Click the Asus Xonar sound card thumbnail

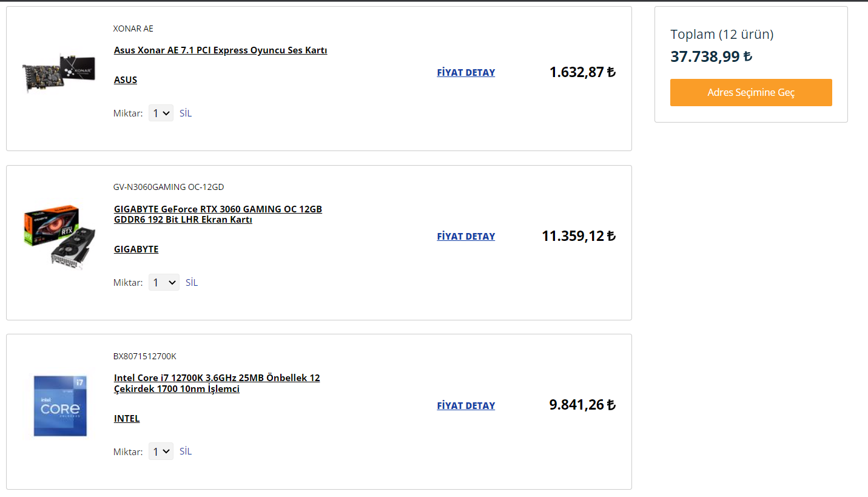59,73
